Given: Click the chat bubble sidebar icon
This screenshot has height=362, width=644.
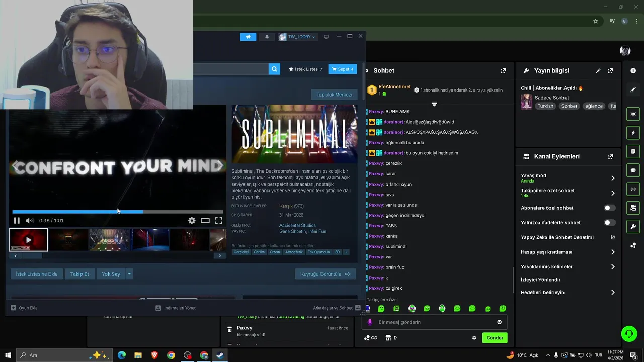Looking at the screenshot, I should coord(633,170).
